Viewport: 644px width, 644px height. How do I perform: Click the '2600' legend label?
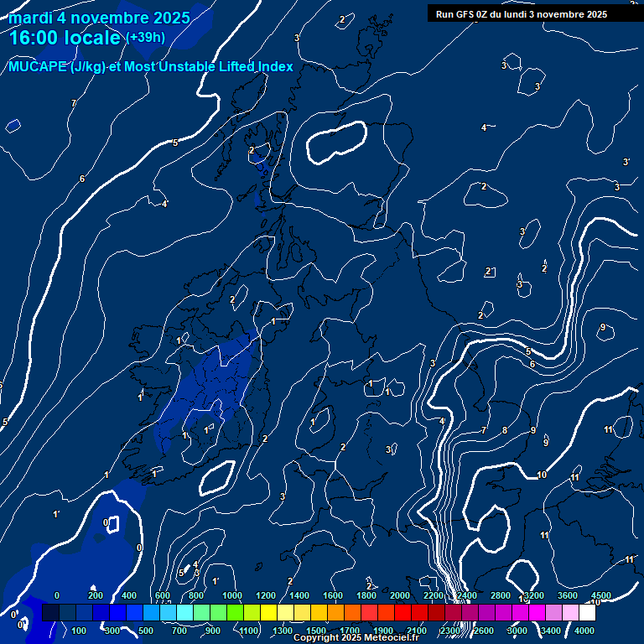coord(483,631)
